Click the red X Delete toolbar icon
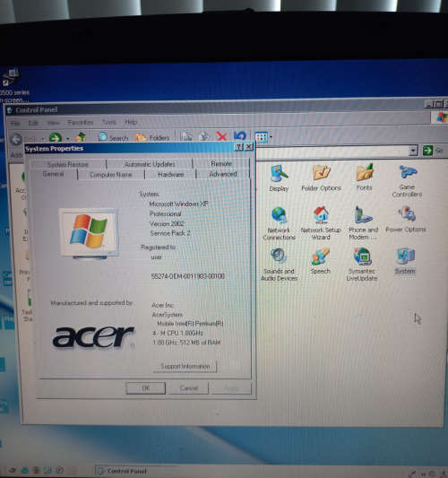This screenshot has width=448, height=478. pos(221,136)
